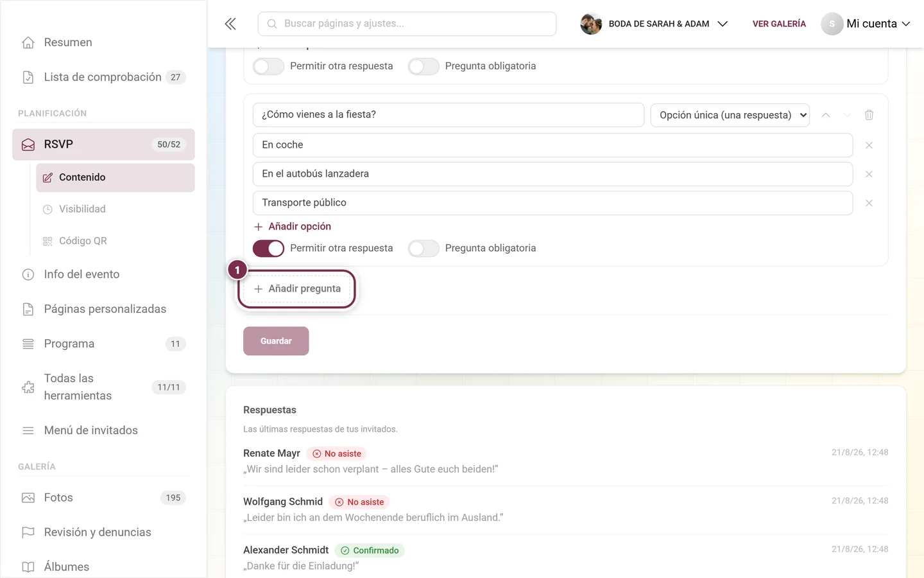Image resolution: width=924 pixels, height=578 pixels.
Task: Move the question down with the arrow
Action: (x=847, y=115)
